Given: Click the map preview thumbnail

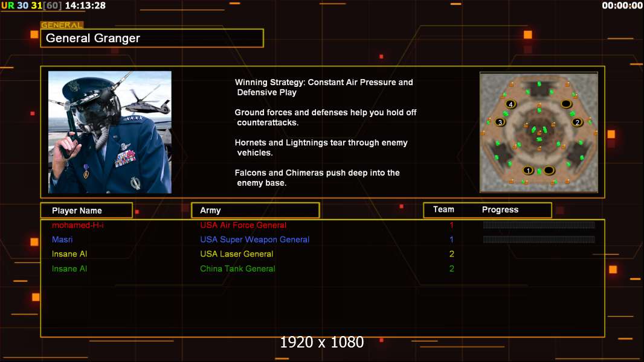Looking at the screenshot, I should pos(539,132).
